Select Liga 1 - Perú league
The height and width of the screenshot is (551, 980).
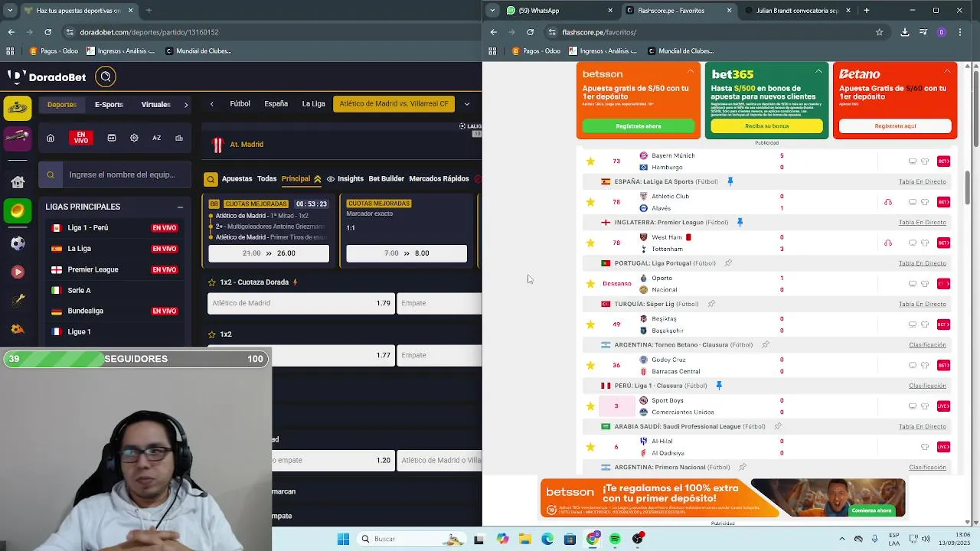tap(115, 228)
